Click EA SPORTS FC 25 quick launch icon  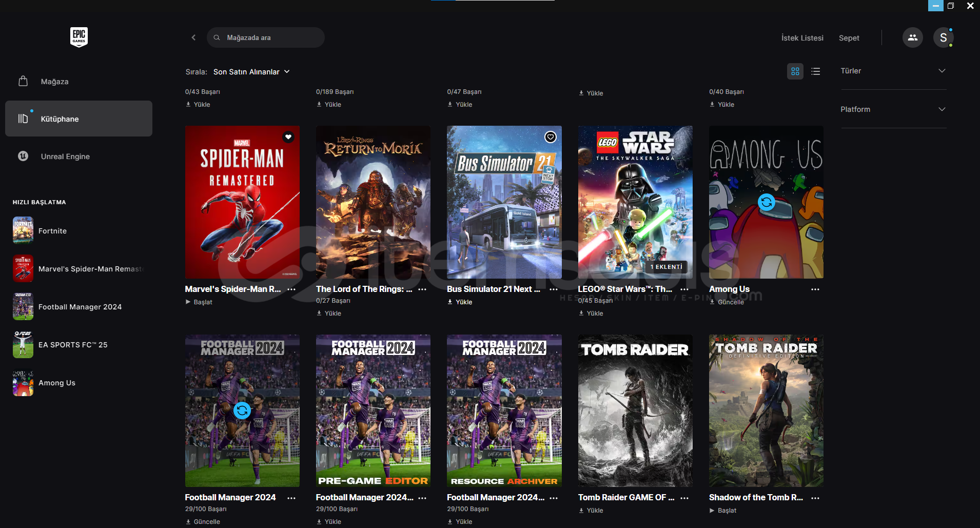[23, 344]
